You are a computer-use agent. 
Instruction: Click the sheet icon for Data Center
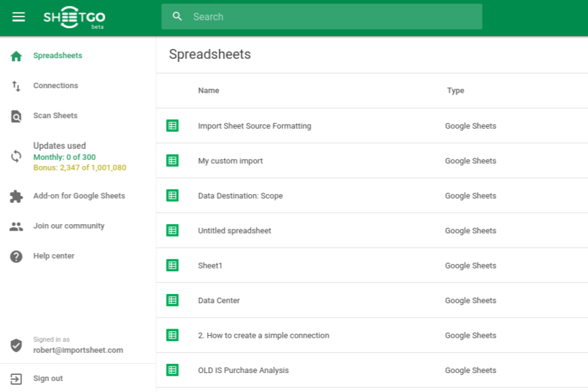point(172,301)
